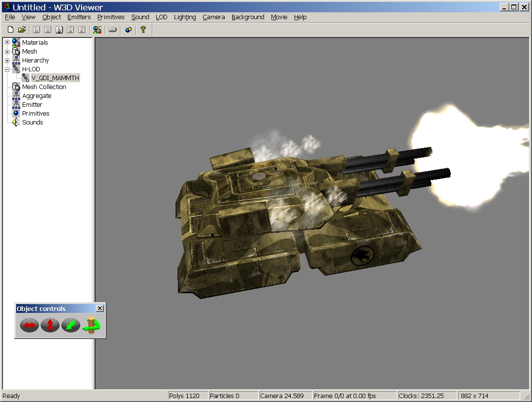This screenshot has width=532, height=402.
Task: Click the gray device-shaped toolbar icon
Action: 113,30
